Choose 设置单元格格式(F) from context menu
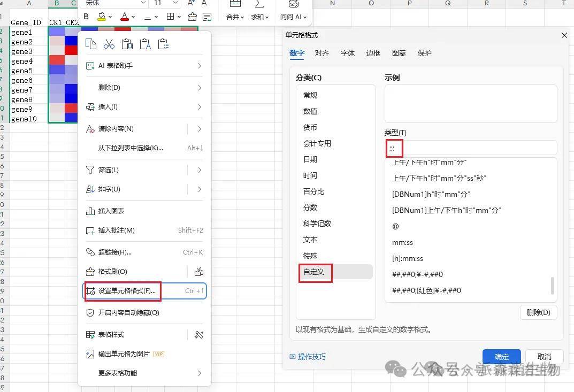574x392 pixels. point(127,291)
